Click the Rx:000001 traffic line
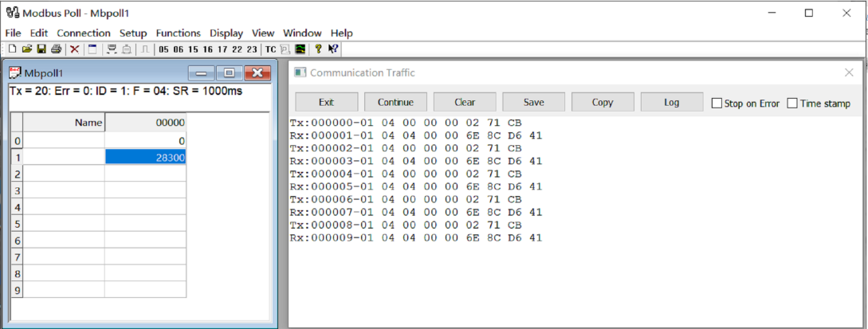The width and height of the screenshot is (868, 329). coord(416,135)
